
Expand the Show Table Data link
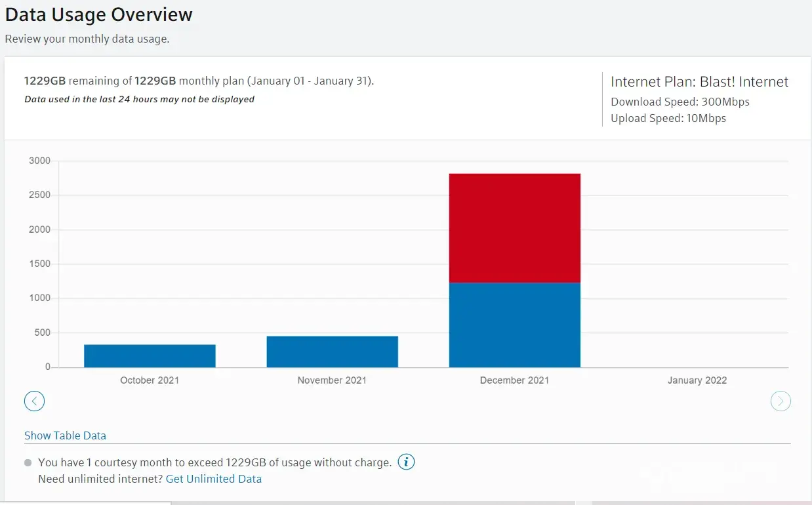click(65, 435)
